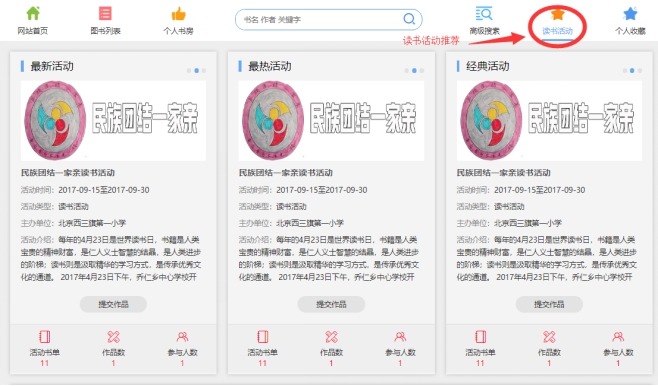Viewport: 658px width, 386px height.
Task: Click 北京西三旗第一小学 organizer in 最新活动 card
Action: (x=92, y=223)
